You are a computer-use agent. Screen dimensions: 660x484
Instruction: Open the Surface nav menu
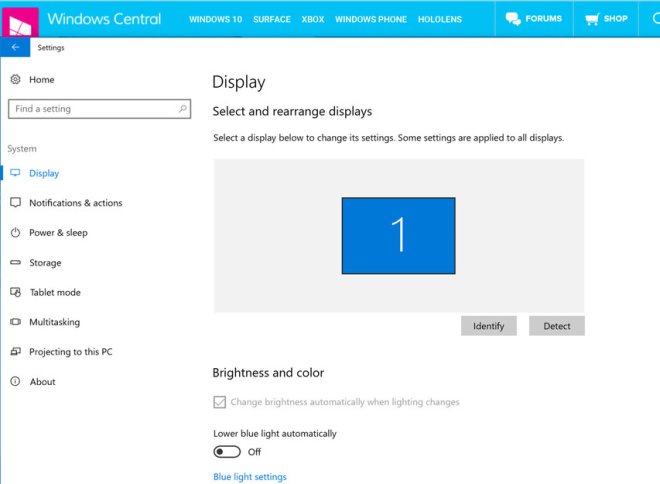click(272, 19)
